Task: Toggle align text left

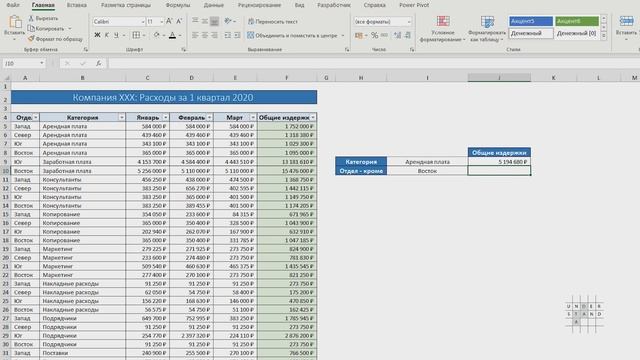Action: click(195, 36)
